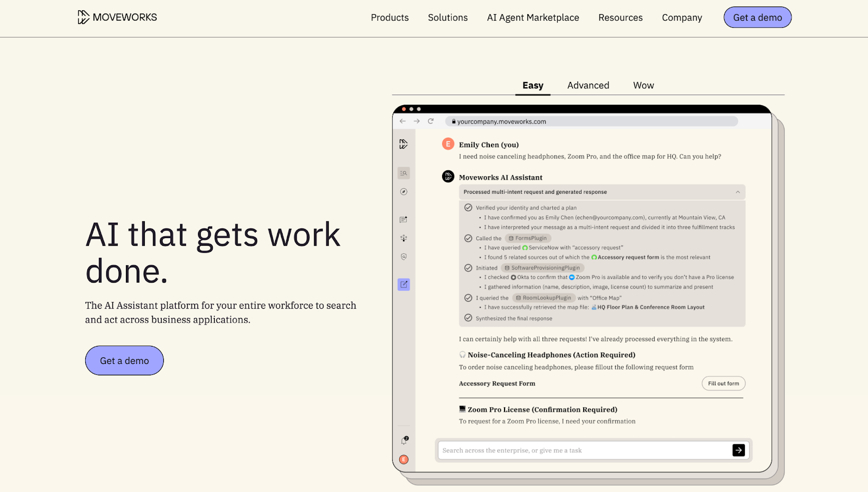Screen dimensions: 868x492
Task: Click the SoftwareProvisioningPlugin chip
Action: pyautogui.click(x=542, y=268)
